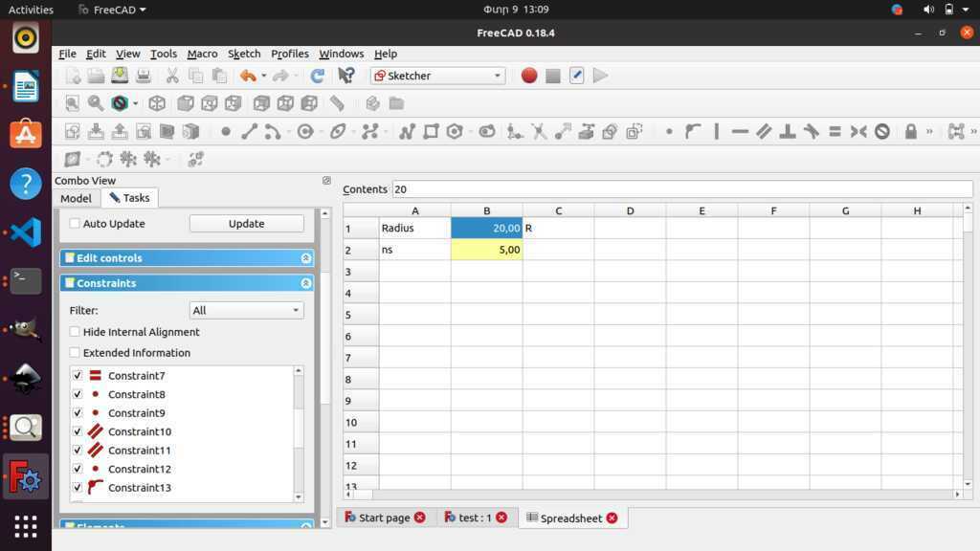This screenshot has height=551, width=980.
Task: Click the isometric view cube icon
Action: pos(156,103)
